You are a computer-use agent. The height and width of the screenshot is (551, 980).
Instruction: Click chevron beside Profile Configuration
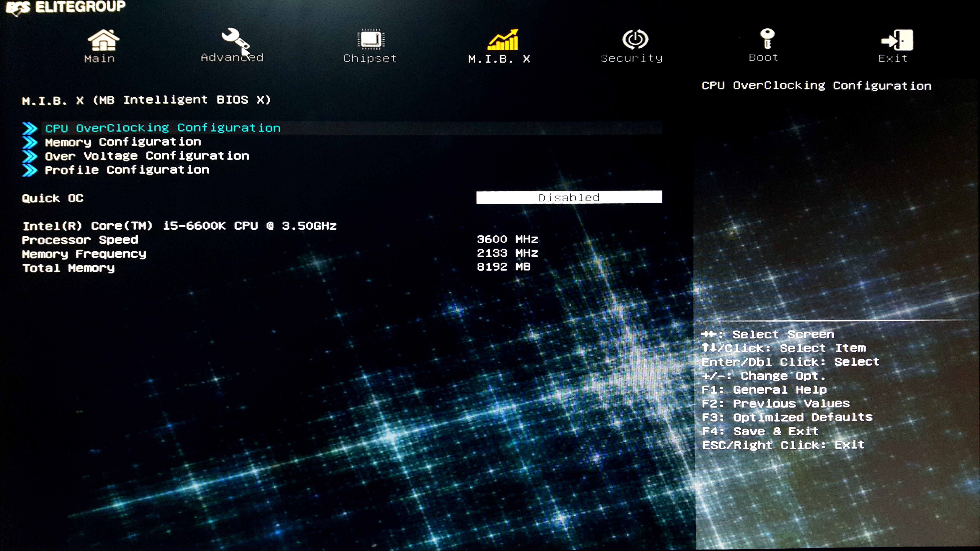tap(30, 170)
